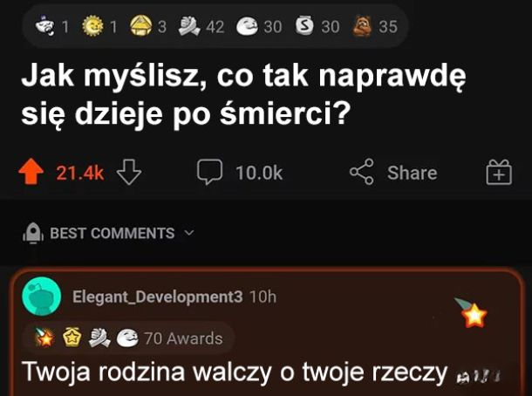Open the comments via speech bubble icon
532x396 pixels.
pyautogui.click(x=209, y=172)
